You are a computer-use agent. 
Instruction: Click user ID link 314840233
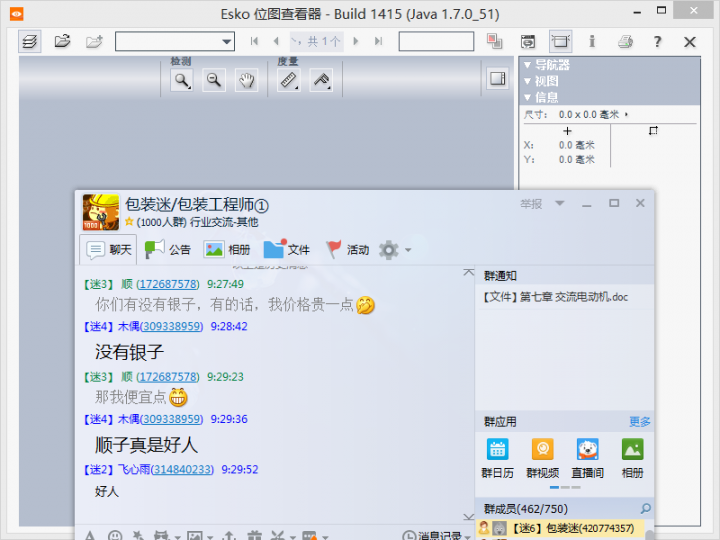click(x=177, y=469)
